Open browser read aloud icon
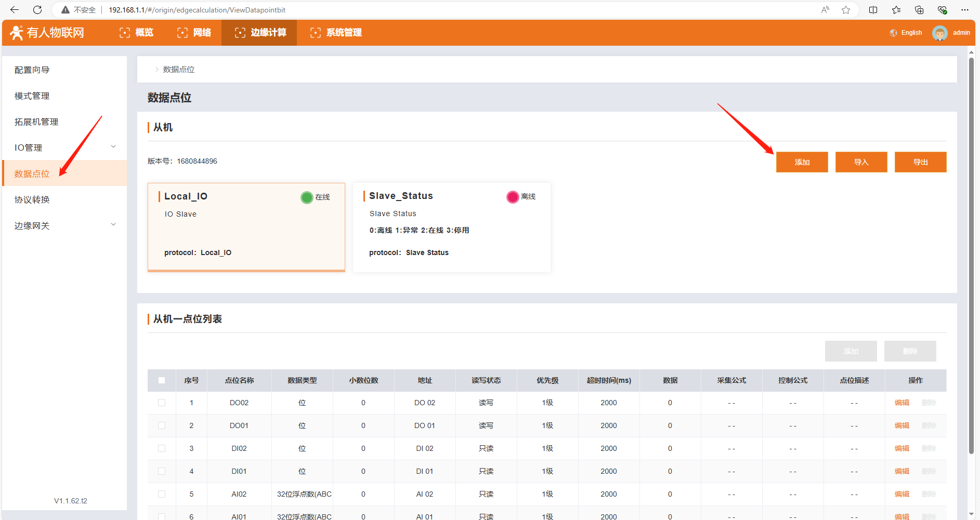Viewport: 980px width, 520px height. coord(825,10)
